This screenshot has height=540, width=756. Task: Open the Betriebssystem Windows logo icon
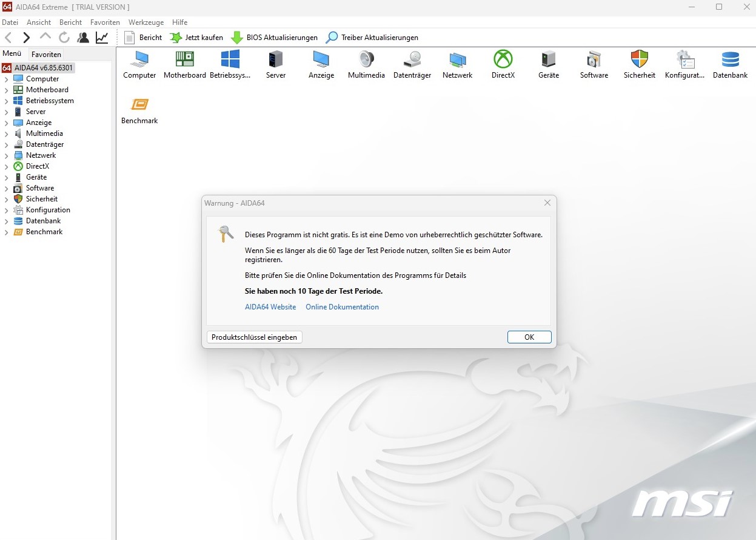(x=230, y=59)
